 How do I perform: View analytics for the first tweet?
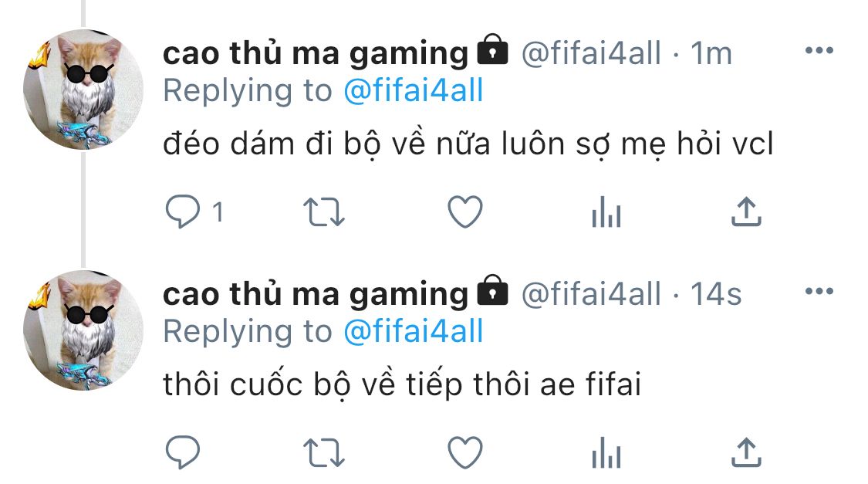(606, 212)
